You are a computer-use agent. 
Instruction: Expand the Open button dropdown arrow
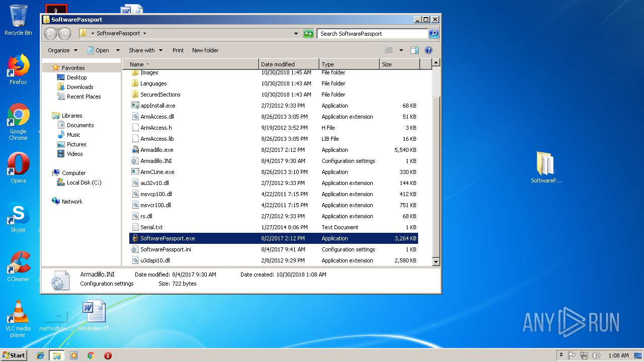click(x=118, y=50)
